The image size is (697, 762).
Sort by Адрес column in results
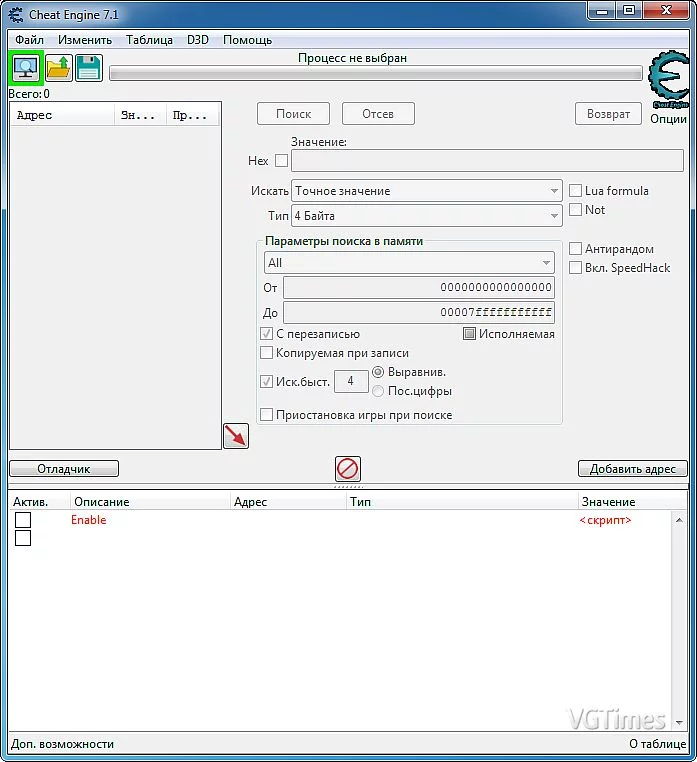point(62,115)
